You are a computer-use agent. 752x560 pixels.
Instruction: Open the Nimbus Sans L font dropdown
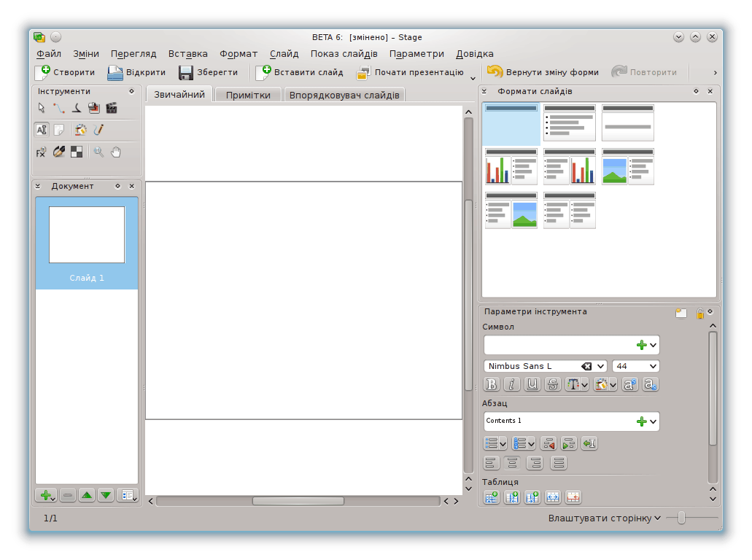601,366
